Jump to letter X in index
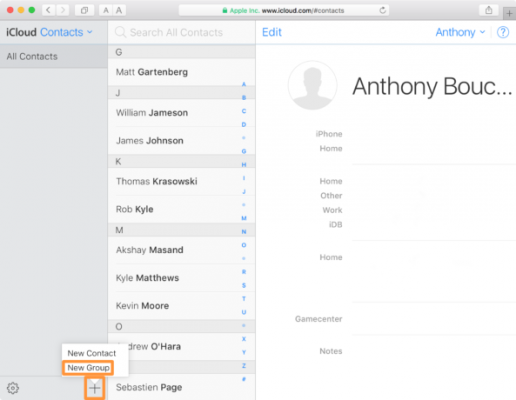516x400 pixels. pos(244,339)
